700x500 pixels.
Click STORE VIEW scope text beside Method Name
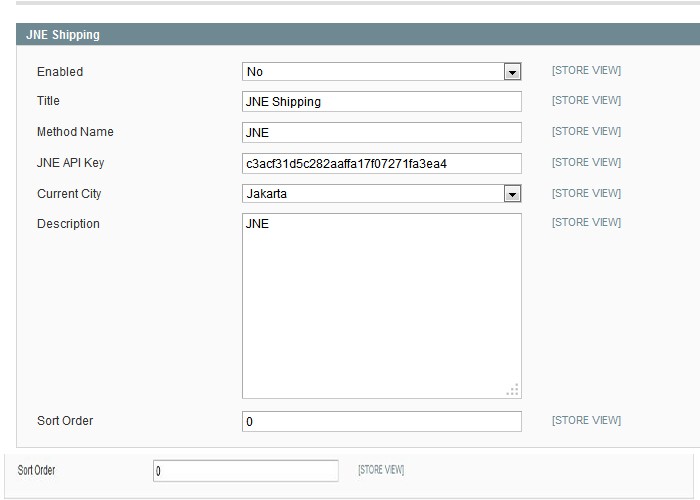[586, 131]
